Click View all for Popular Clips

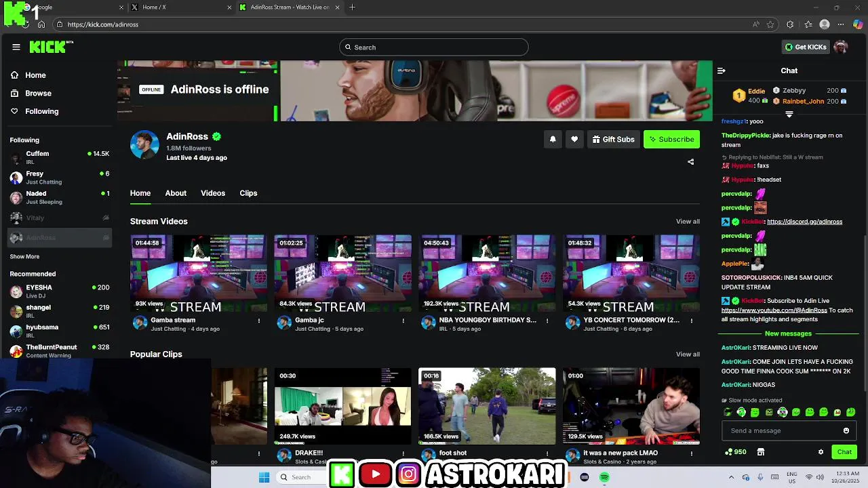(x=688, y=354)
